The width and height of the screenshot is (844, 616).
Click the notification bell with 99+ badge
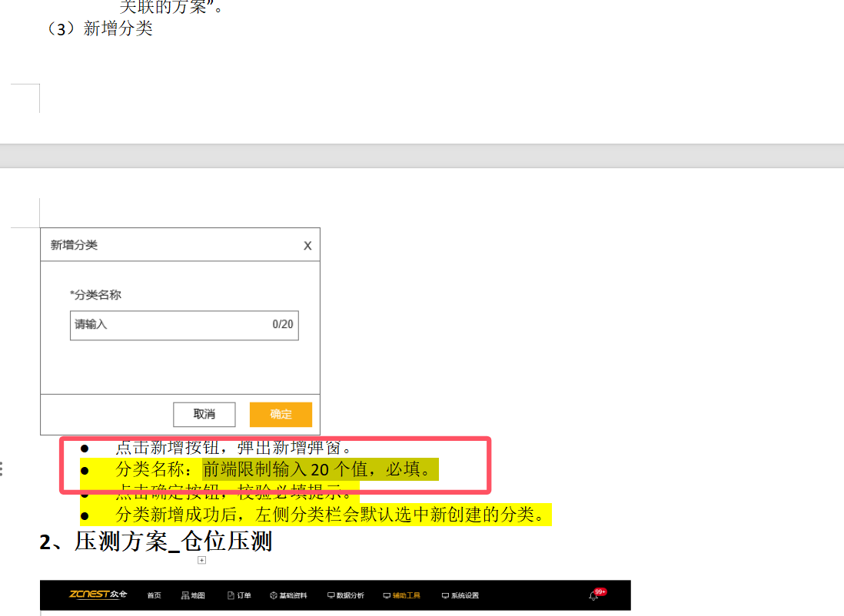[596, 594]
